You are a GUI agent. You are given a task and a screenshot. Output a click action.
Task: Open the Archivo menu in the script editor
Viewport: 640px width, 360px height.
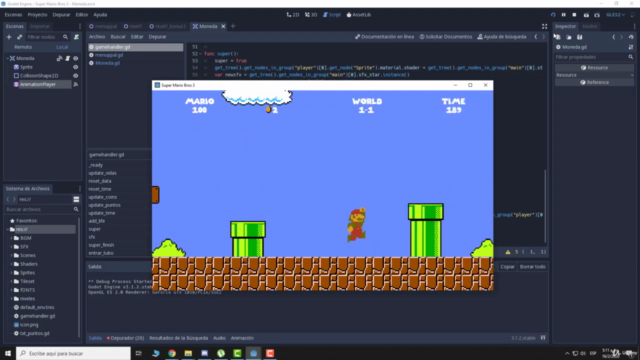click(97, 37)
